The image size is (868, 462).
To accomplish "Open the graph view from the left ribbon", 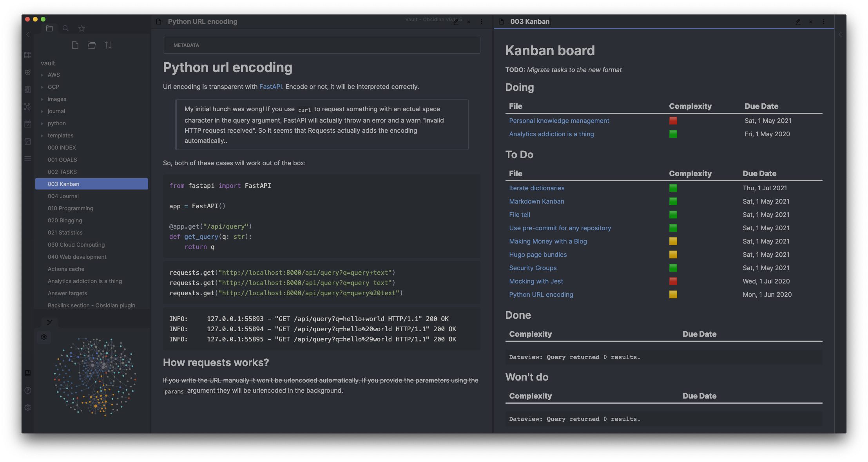I will tap(27, 106).
